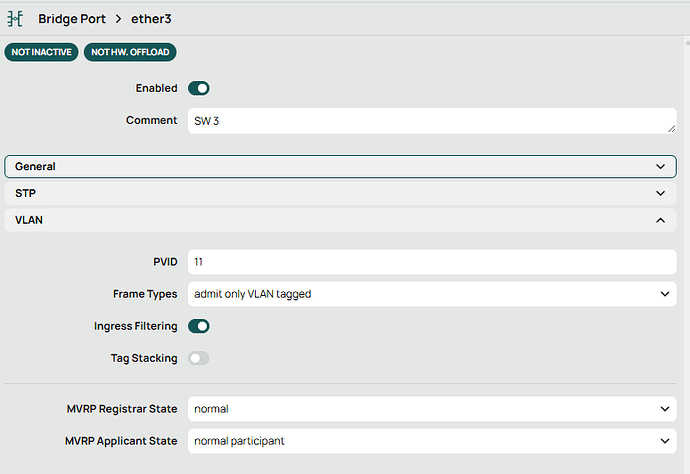Click the Comment text field

[430, 121]
